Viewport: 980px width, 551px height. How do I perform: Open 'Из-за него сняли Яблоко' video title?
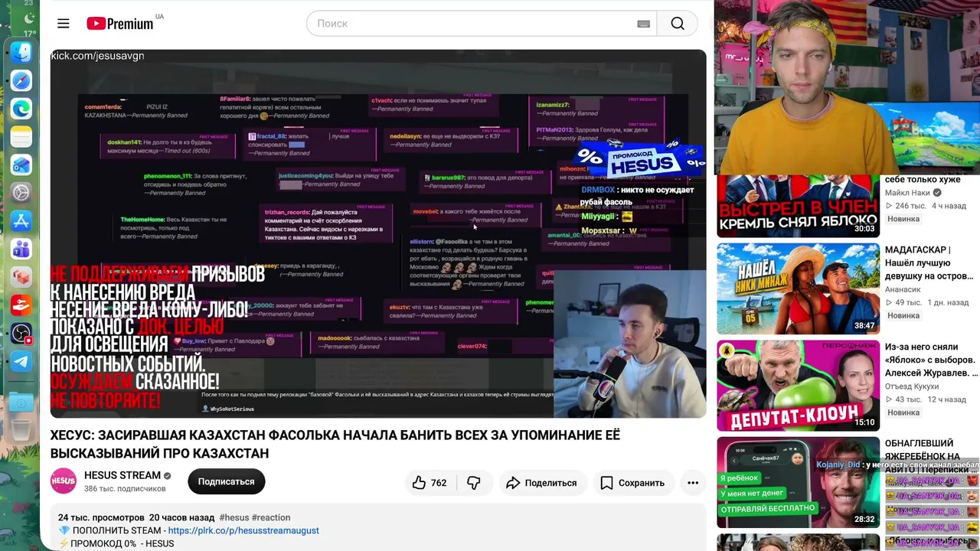[x=932, y=360]
